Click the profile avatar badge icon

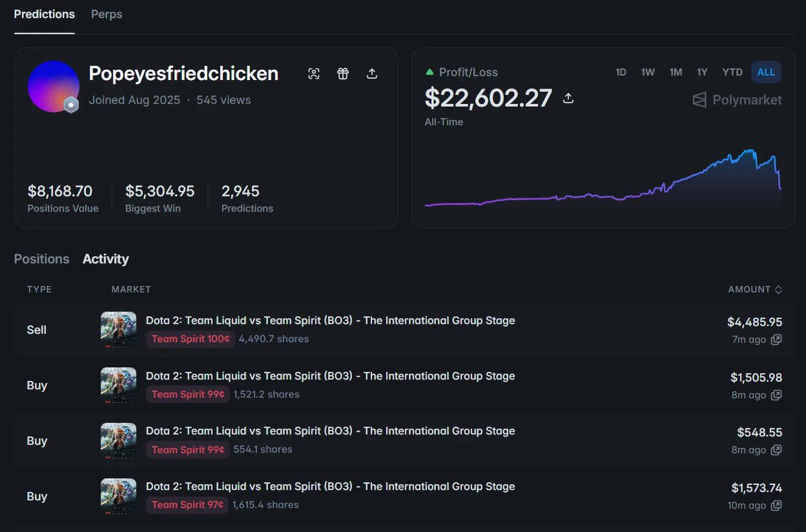pos(71,105)
